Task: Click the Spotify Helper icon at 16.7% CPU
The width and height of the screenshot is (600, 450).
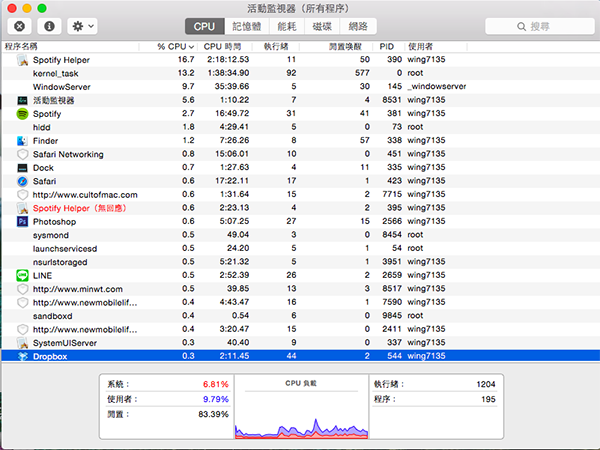Action: (23, 60)
